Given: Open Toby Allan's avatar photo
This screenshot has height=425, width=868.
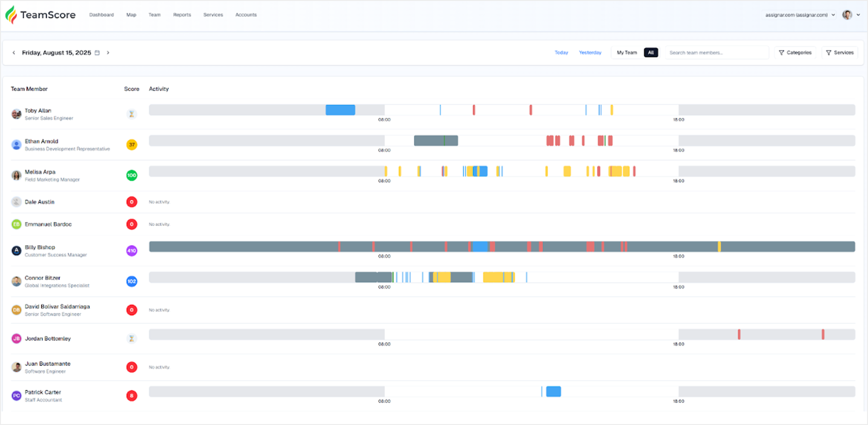Looking at the screenshot, I should [x=16, y=114].
